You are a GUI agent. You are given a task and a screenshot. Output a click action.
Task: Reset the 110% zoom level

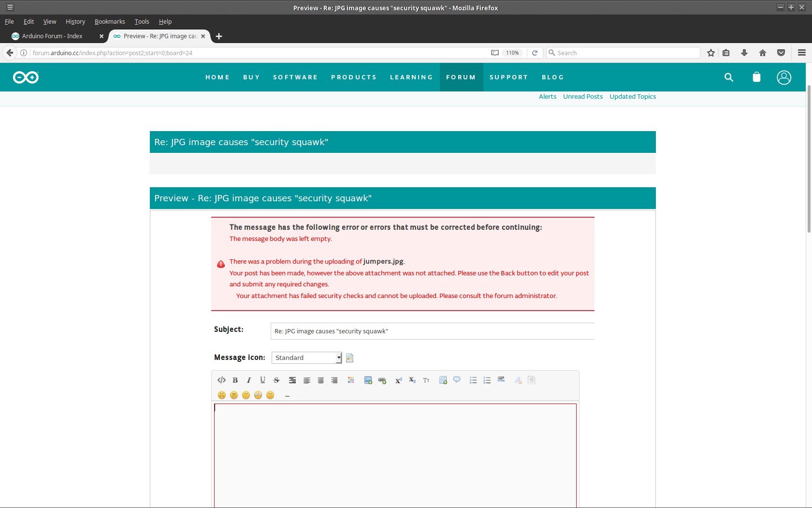click(512, 53)
